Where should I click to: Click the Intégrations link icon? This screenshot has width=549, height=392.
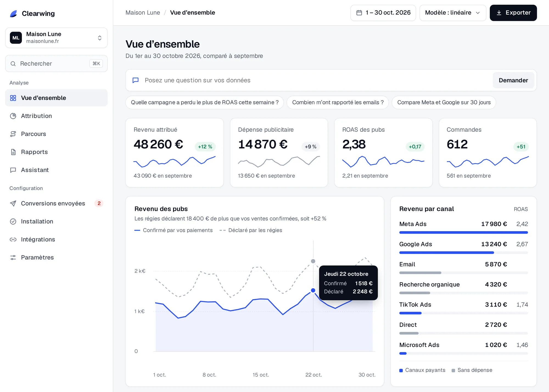click(x=13, y=240)
